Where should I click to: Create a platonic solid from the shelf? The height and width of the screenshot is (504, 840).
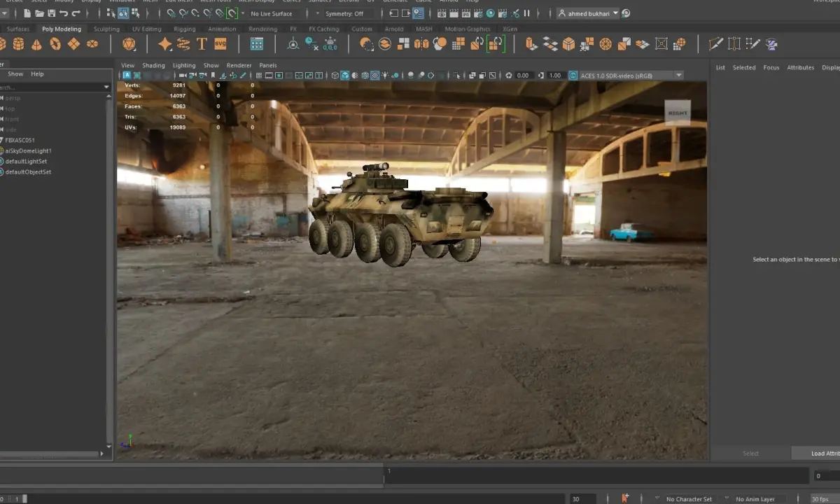pyautogui.click(x=129, y=44)
